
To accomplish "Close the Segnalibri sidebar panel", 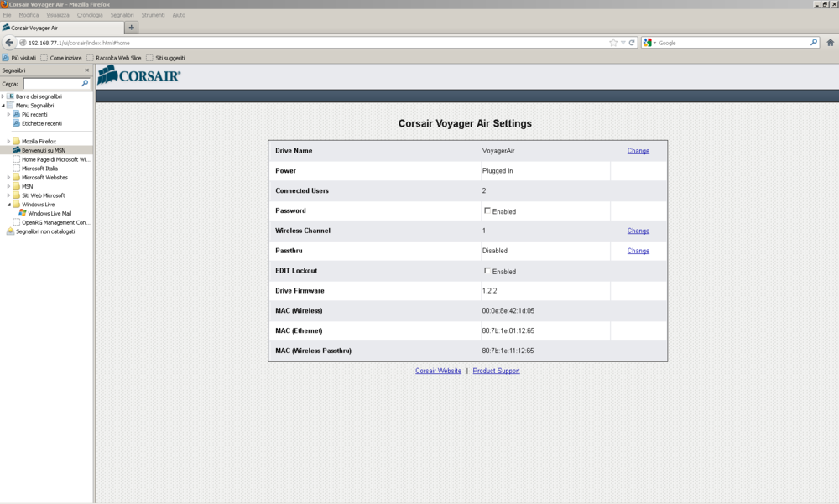I will [86, 70].
